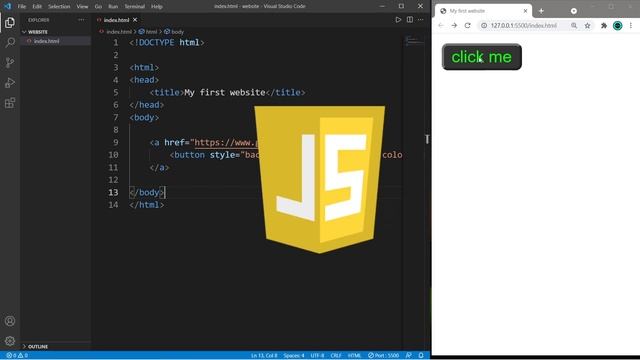Viewport: 640px width, 360px height.
Task: Click Port : 5500 live server status
Action: coord(383,355)
